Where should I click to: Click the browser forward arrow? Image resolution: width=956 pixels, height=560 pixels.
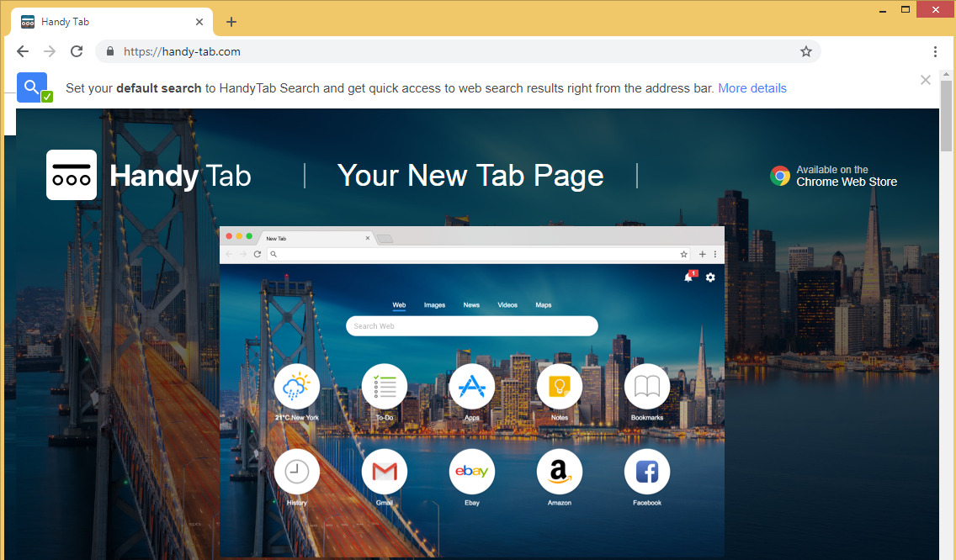coord(50,52)
